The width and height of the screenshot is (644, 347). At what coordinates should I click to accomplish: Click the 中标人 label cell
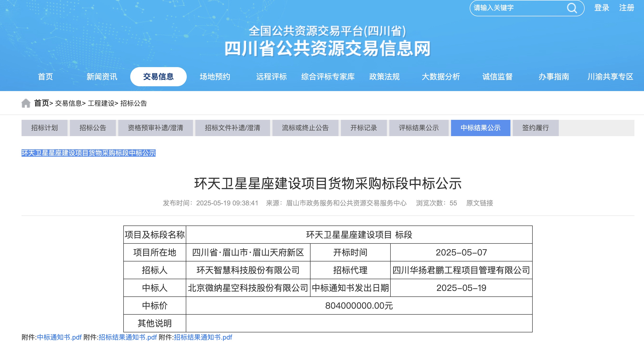155,288
